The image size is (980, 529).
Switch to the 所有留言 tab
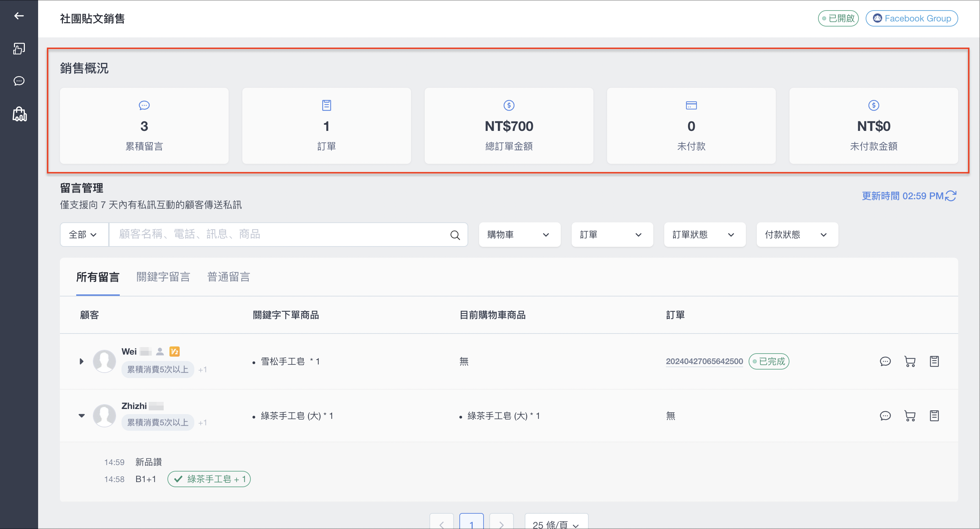[98, 277]
